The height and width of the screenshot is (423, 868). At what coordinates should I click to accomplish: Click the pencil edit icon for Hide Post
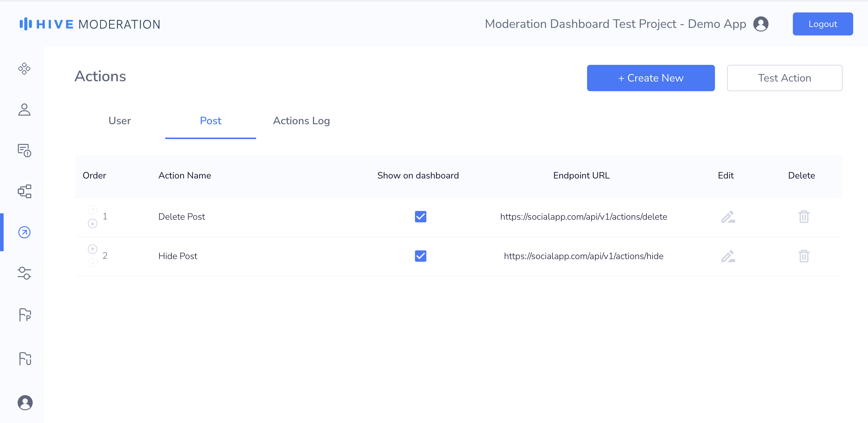728,256
